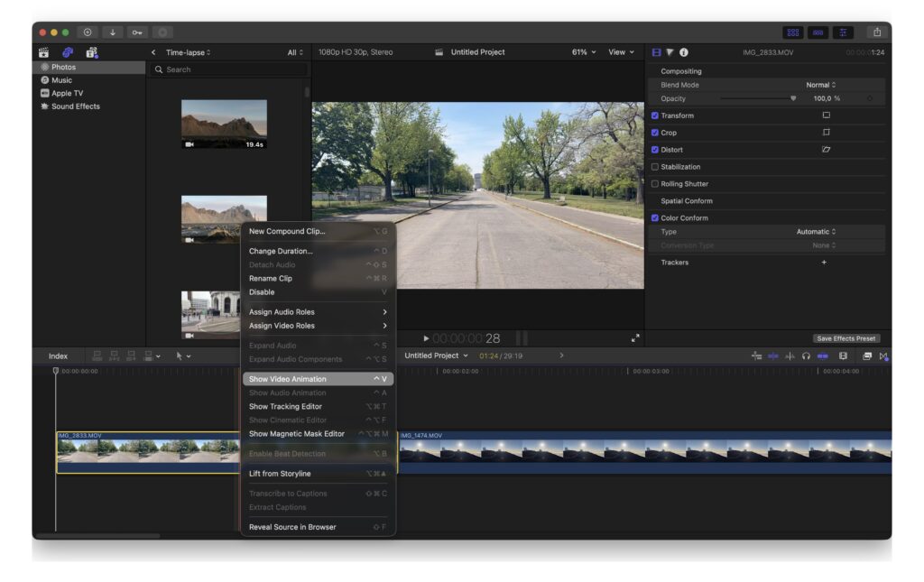Toggle the Snapping icon in timeline toolbar
The width and height of the screenshot is (924, 582).
(823, 356)
